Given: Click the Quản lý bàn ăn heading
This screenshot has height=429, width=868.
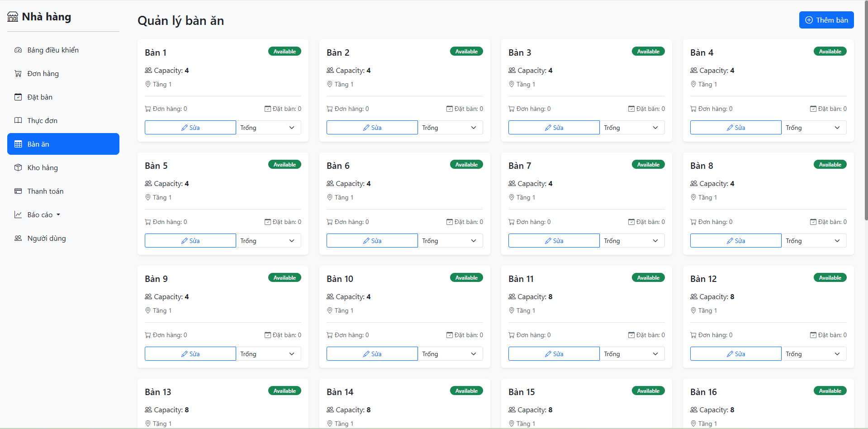Looking at the screenshot, I should coord(181,21).
